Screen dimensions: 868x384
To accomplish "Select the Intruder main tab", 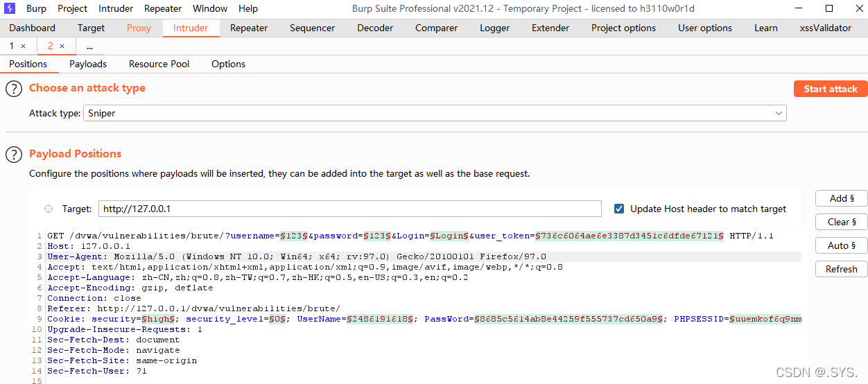I will tap(191, 28).
